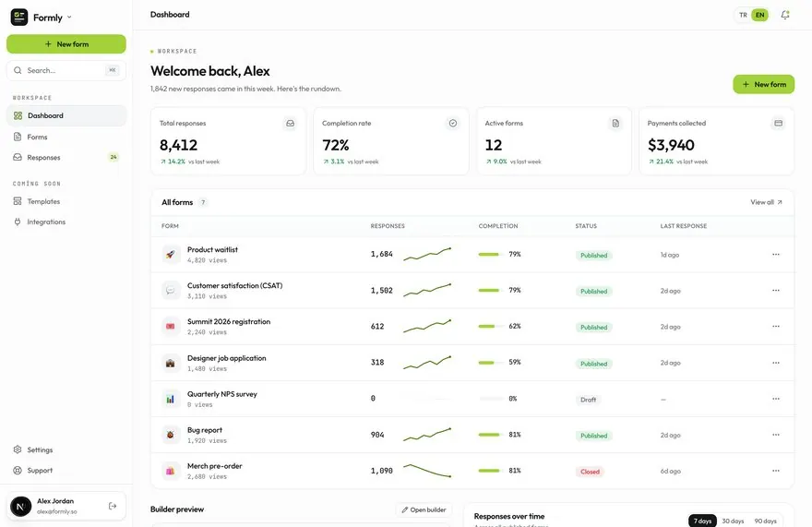Click the Active forms document icon

tap(615, 124)
